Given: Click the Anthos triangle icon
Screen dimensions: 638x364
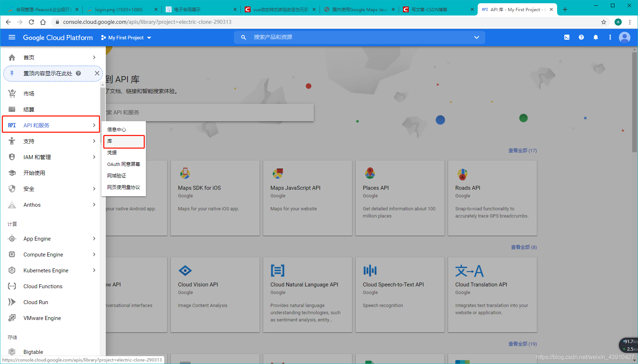Looking at the screenshot, I should (x=12, y=205).
